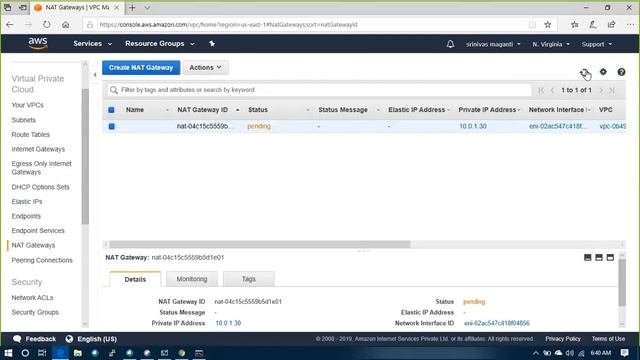The image size is (640, 360).
Task: Focus the filter by tags search field
Action: (x=319, y=90)
